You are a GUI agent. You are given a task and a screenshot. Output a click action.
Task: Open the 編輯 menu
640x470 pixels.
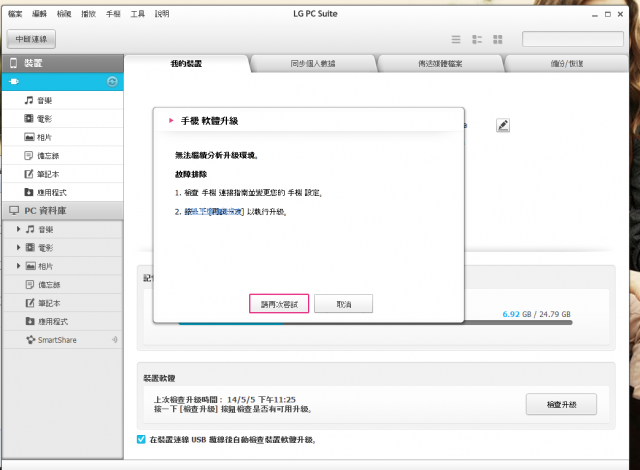pos(40,14)
